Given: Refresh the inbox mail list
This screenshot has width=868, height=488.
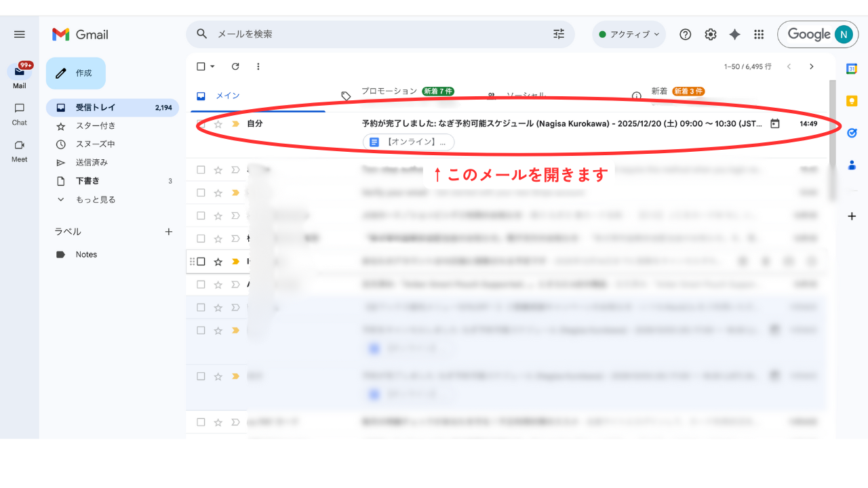Looking at the screenshot, I should 235,66.
